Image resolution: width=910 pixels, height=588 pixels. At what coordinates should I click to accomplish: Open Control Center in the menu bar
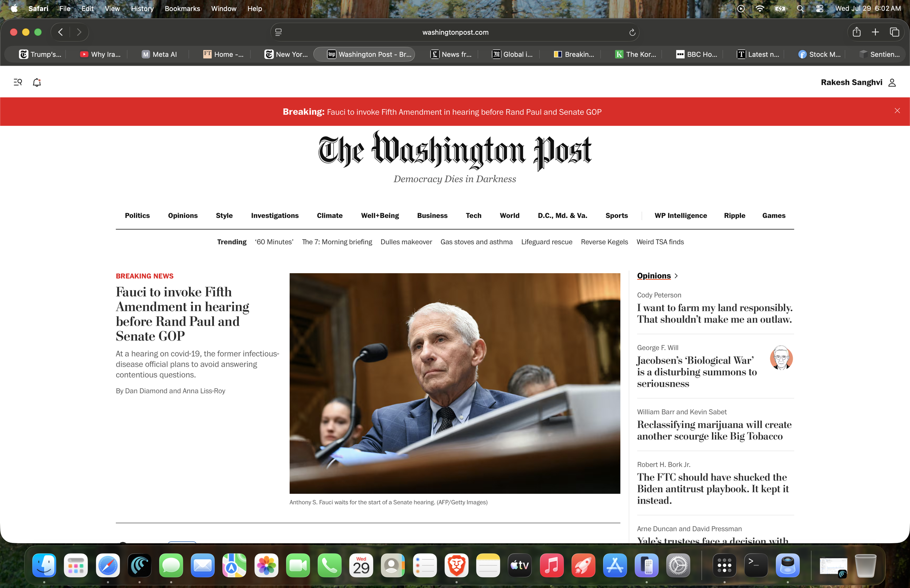click(819, 8)
